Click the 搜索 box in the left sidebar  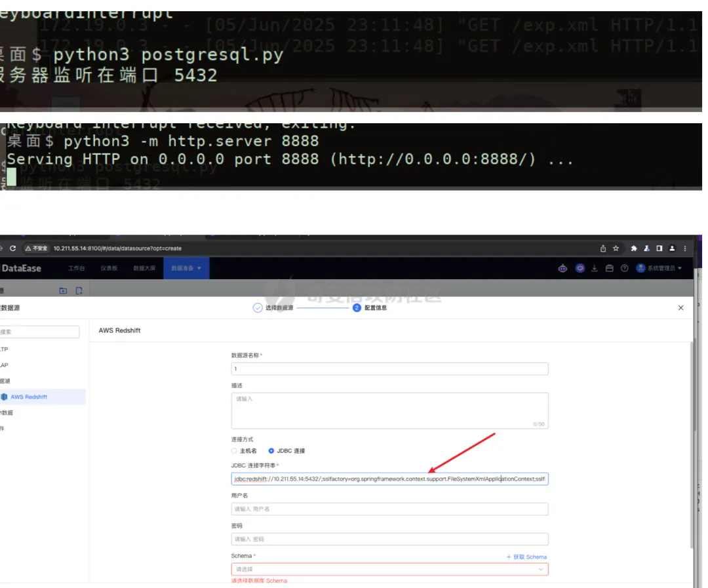click(x=39, y=332)
